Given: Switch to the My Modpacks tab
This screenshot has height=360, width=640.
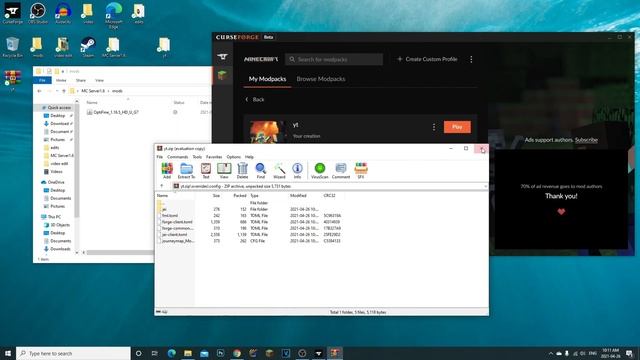Looking at the screenshot, I should click(x=267, y=79).
